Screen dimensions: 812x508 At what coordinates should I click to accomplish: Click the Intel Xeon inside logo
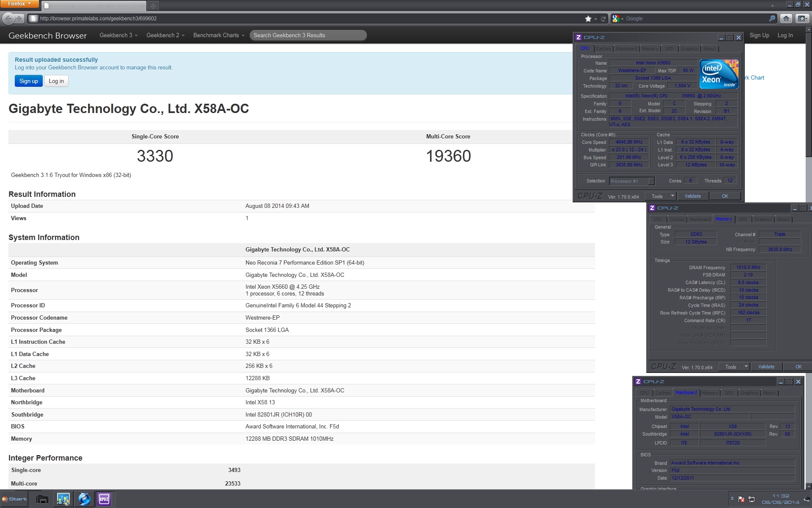point(719,74)
